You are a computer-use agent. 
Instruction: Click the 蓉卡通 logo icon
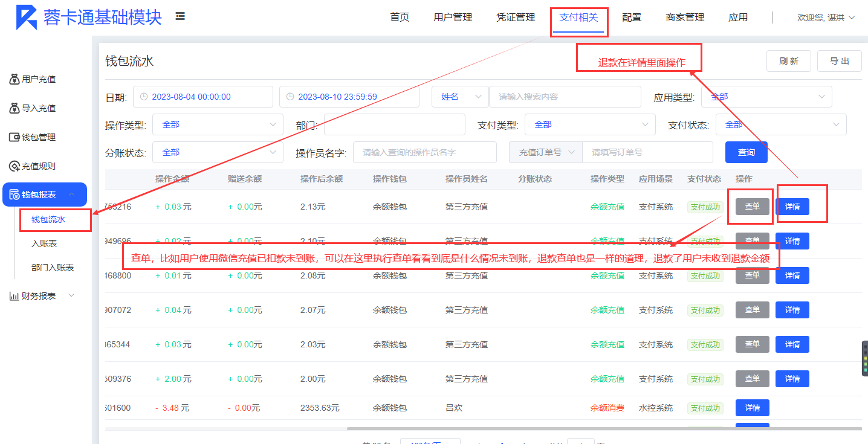[x=26, y=18]
